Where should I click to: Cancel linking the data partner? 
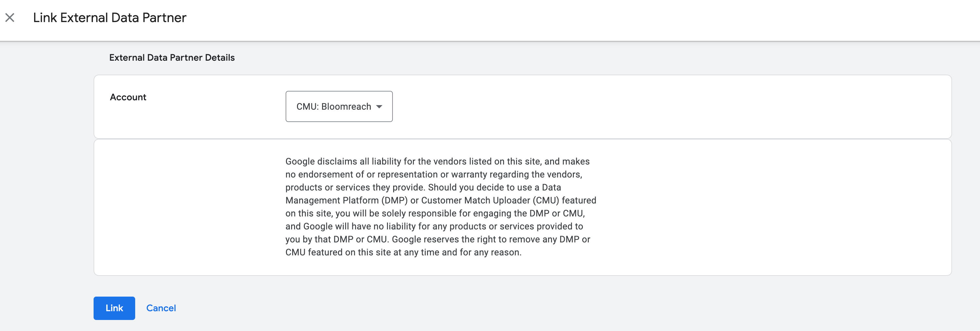tap(161, 308)
